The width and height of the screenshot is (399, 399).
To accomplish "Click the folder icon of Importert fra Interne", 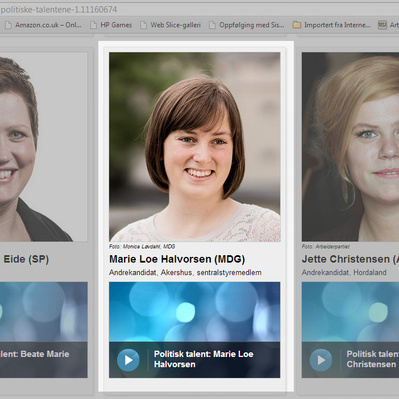I will (x=297, y=25).
